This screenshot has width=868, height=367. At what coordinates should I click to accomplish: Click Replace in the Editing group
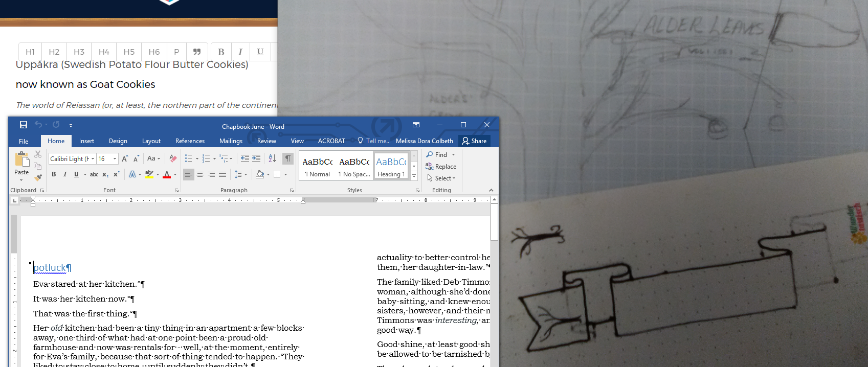(x=441, y=167)
